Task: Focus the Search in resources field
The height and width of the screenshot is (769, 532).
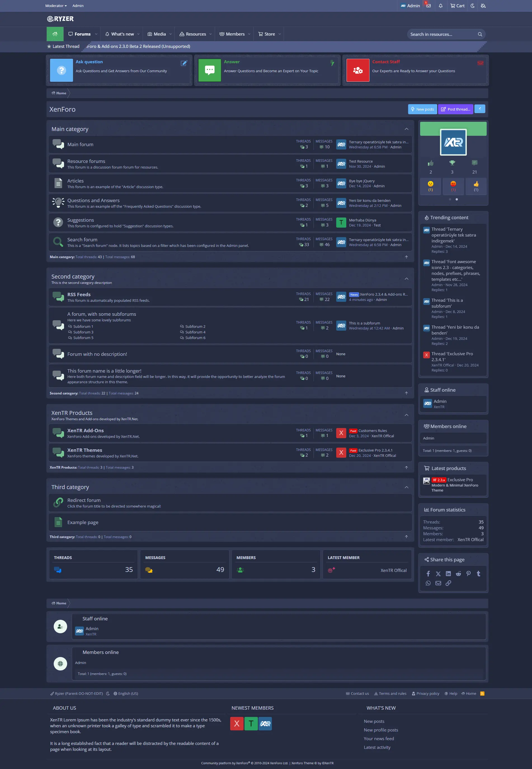Action: coord(442,34)
